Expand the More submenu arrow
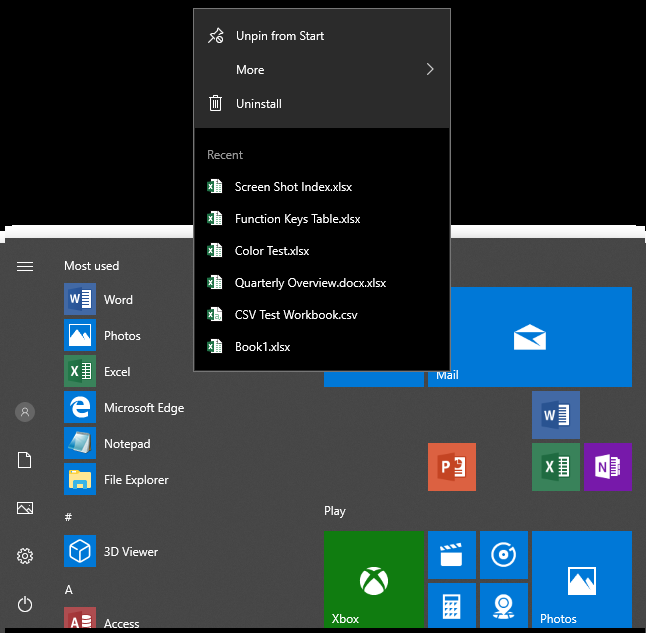 (430, 69)
